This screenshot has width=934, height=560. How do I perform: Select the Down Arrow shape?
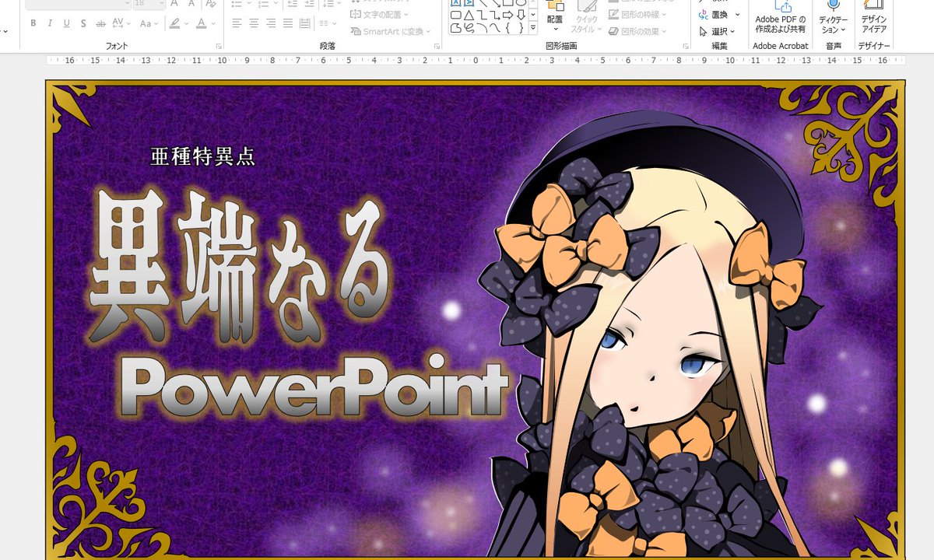tap(521, 15)
